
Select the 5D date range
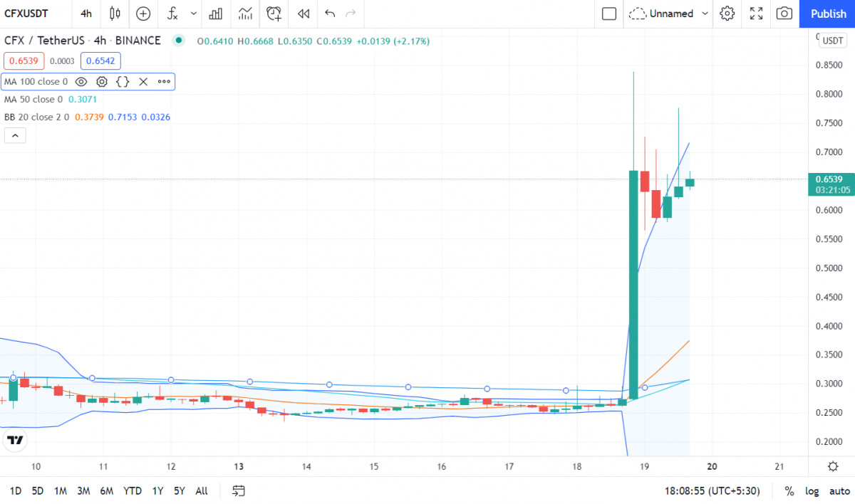point(38,491)
